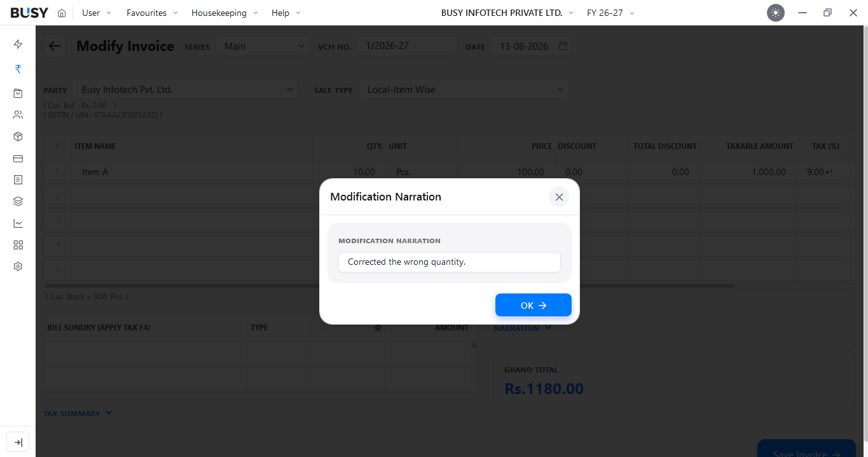868x457 pixels.
Task: Expand the Tax Summary section
Action: point(78,413)
